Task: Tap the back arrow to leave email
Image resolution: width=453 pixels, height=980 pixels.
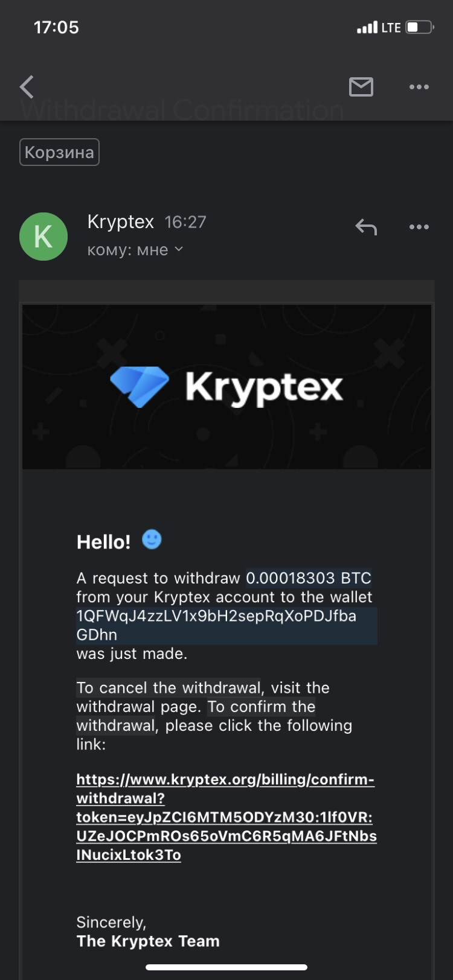Action: tap(27, 87)
